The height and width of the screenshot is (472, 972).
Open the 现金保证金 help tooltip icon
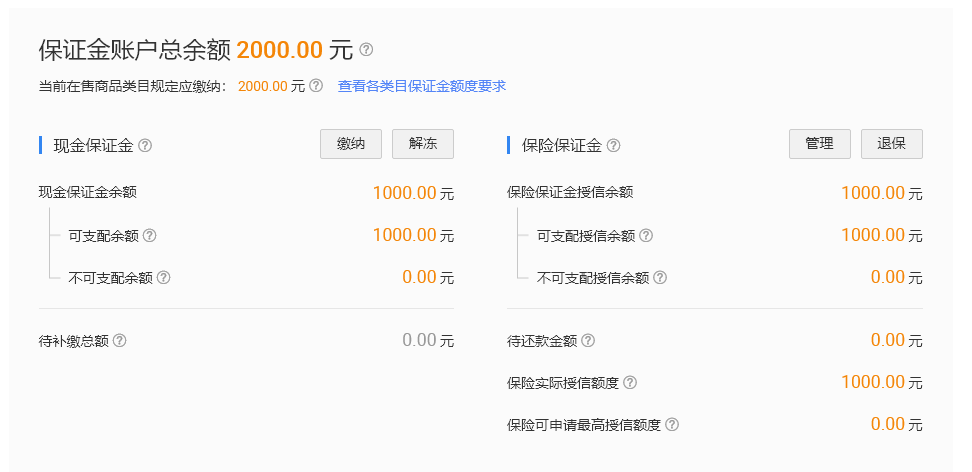tap(145, 145)
